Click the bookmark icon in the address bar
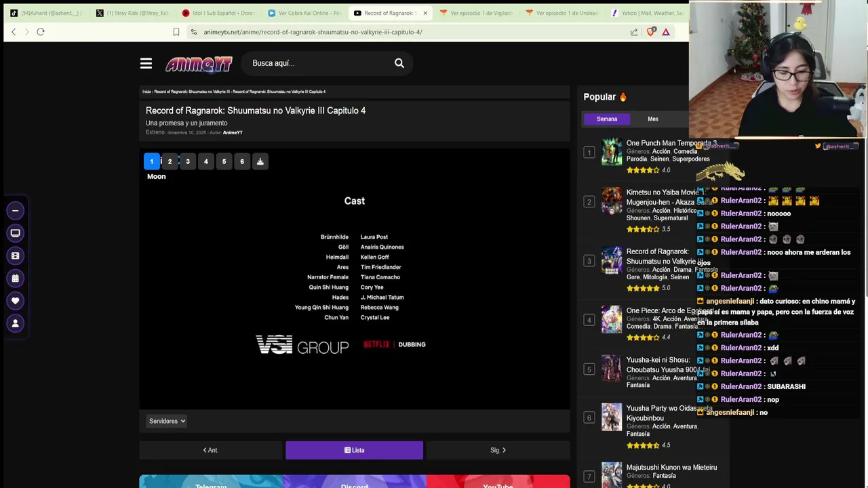This screenshot has height=488, width=868. 176,32
